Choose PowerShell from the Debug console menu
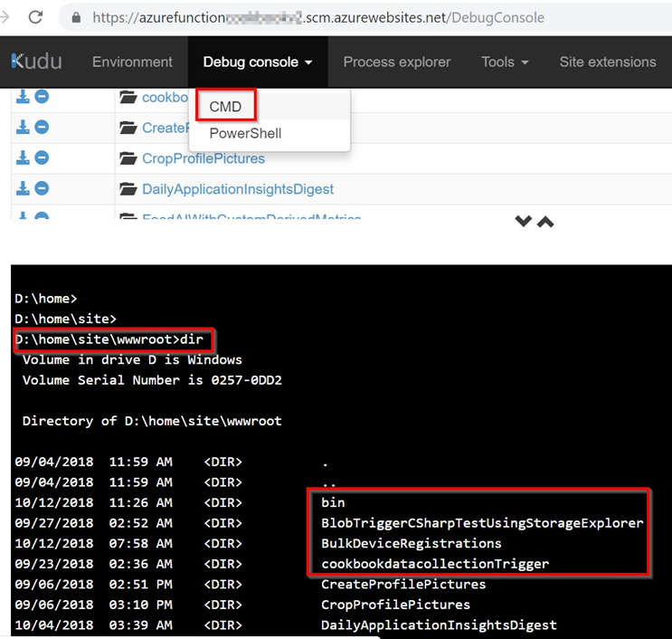Image resolution: width=672 pixels, height=639 pixels. [245, 133]
